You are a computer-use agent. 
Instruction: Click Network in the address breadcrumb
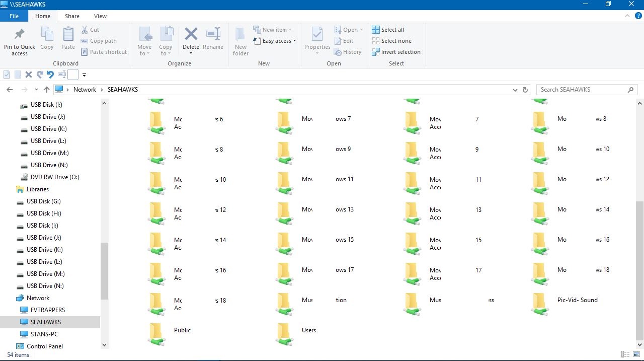(x=85, y=90)
